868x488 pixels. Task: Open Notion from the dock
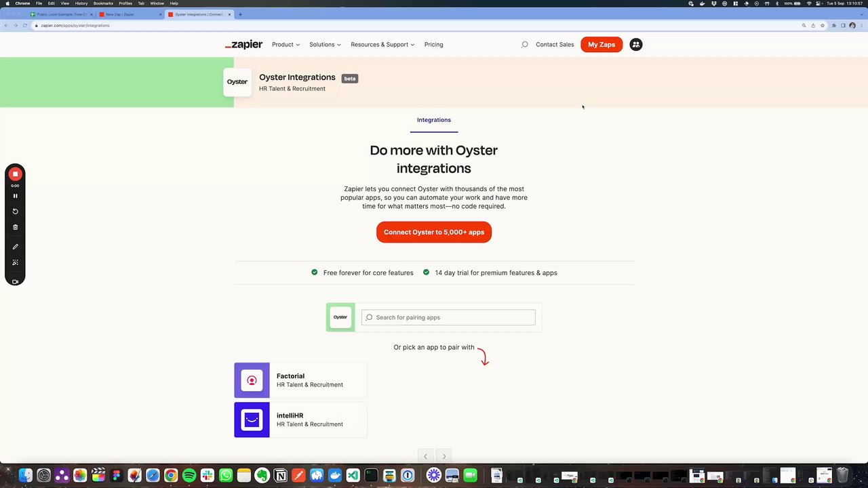pyautogui.click(x=280, y=476)
